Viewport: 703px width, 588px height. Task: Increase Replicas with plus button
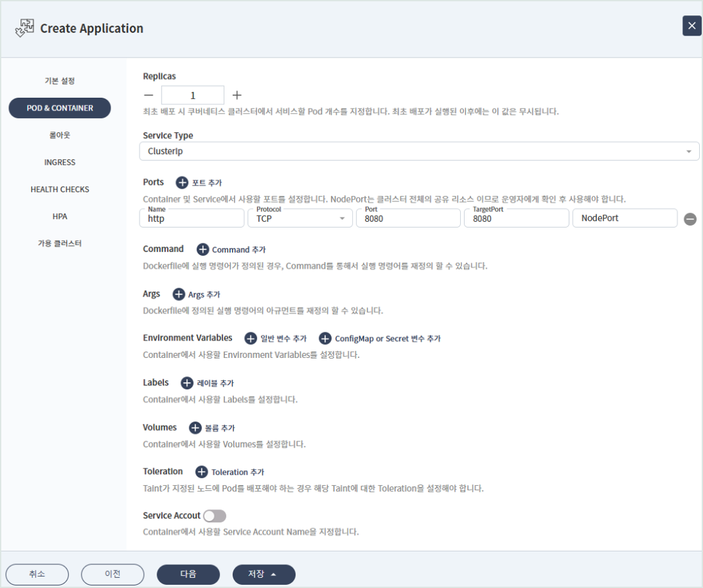pos(236,95)
